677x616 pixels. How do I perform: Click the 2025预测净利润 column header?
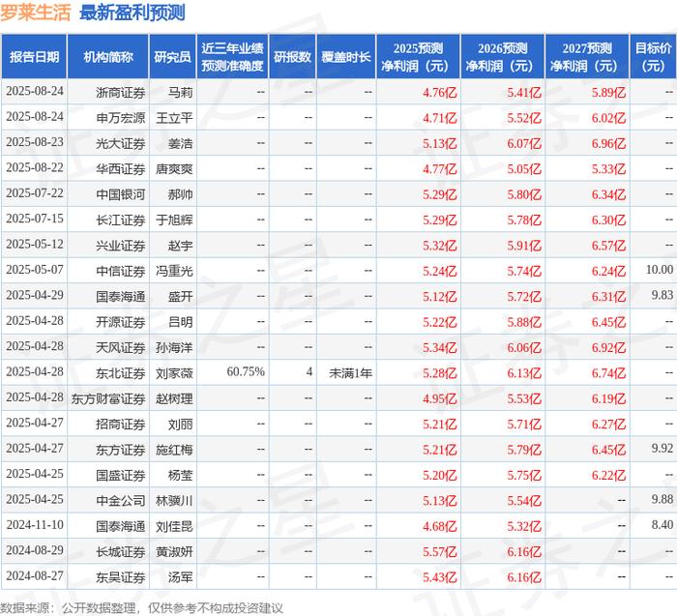(419, 57)
